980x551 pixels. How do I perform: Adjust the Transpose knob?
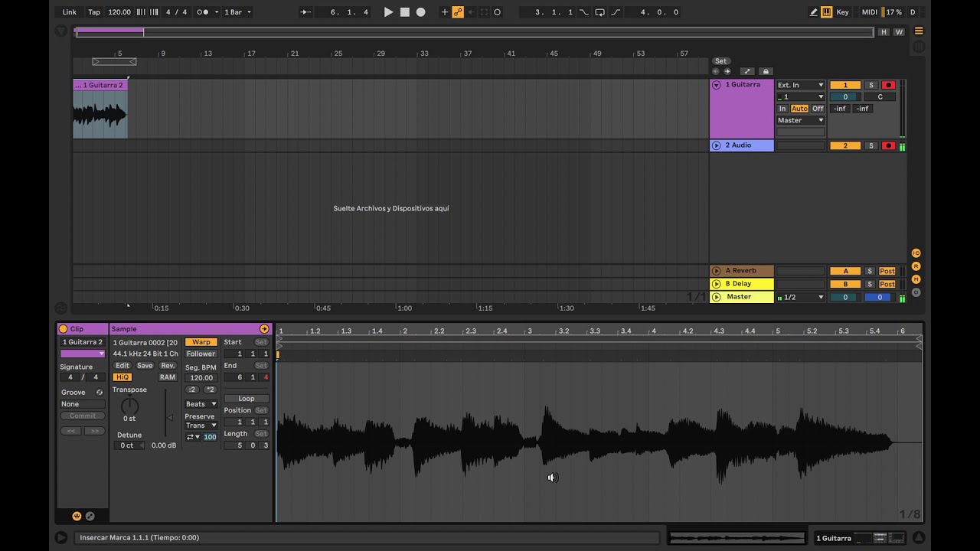point(129,406)
